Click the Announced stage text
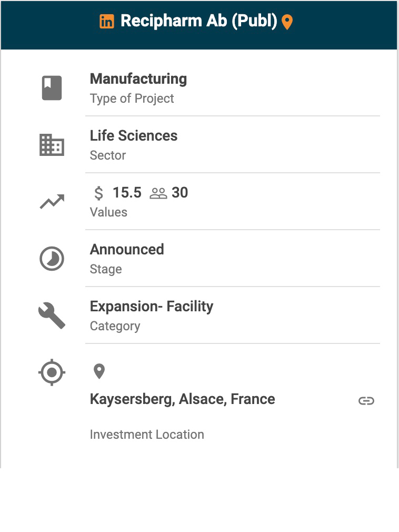 point(127,249)
